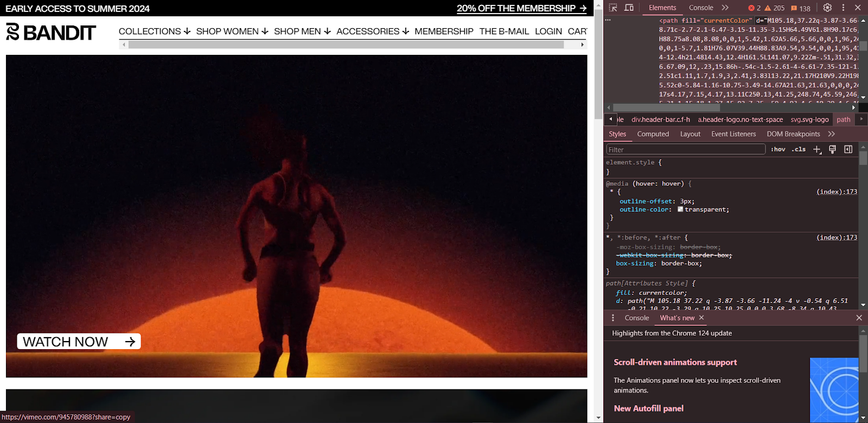Click the outline-offset property
This screenshot has height=423, width=868.
click(x=647, y=201)
